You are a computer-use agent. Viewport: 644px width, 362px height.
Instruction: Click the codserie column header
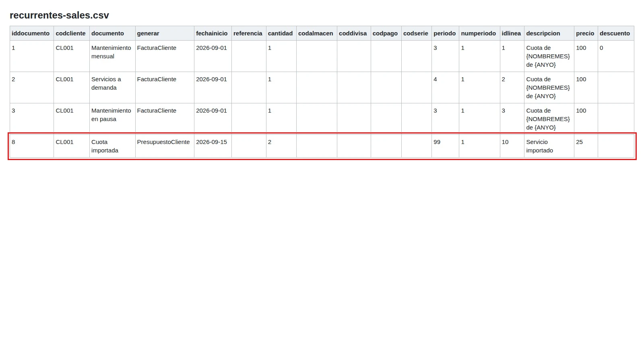[x=417, y=33]
